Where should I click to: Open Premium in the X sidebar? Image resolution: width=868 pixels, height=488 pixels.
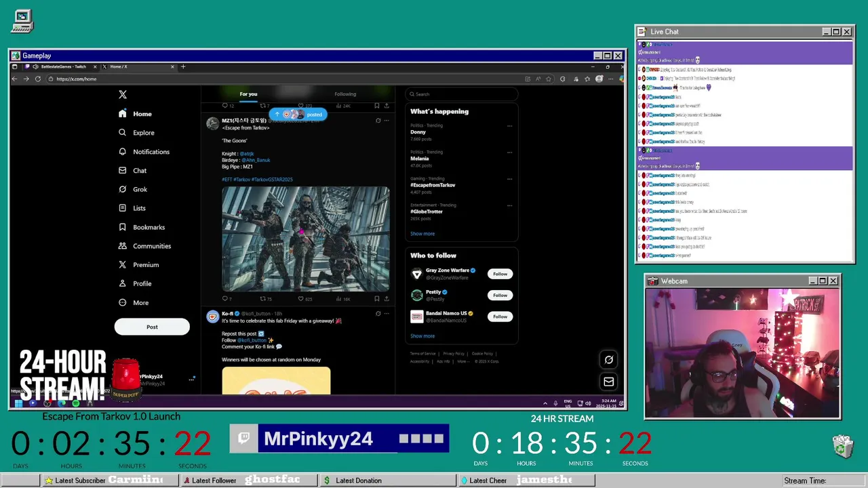(x=138, y=265)
